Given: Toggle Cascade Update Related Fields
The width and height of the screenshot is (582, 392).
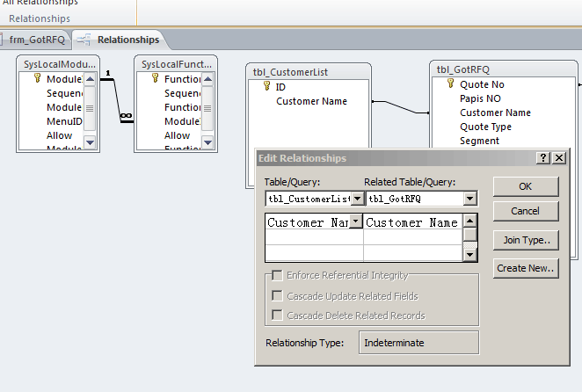Looking at the screenshot, I should pos(277,296).
